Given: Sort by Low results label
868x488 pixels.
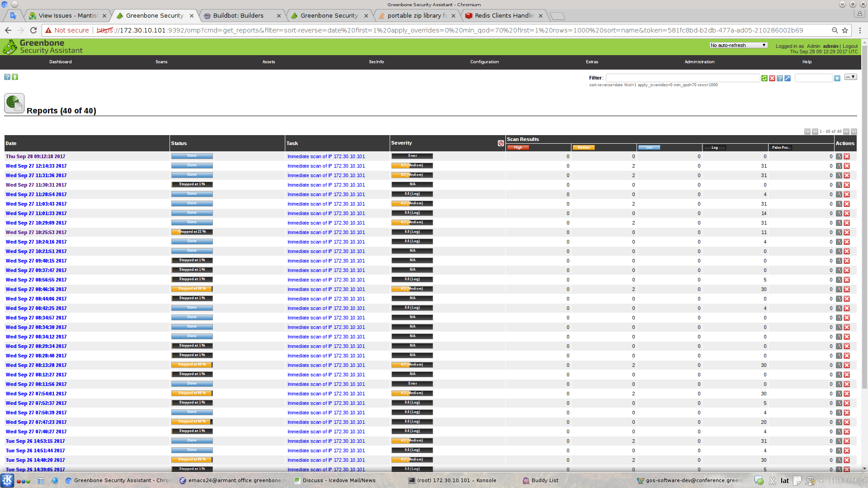Looking at the screenshot, I should pyautogui.click(x=649, y=148).
